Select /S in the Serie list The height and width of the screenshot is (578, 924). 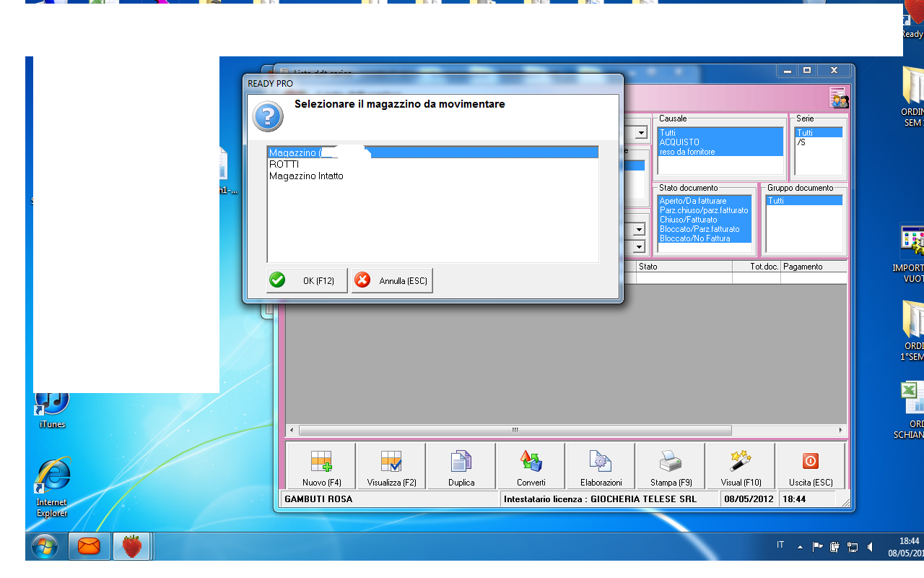click(819, 142)
